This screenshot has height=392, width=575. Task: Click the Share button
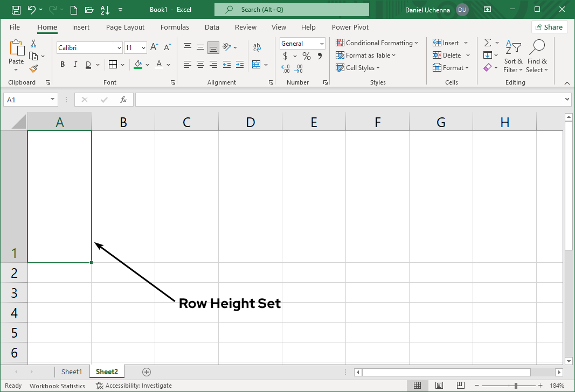point(549,26)
